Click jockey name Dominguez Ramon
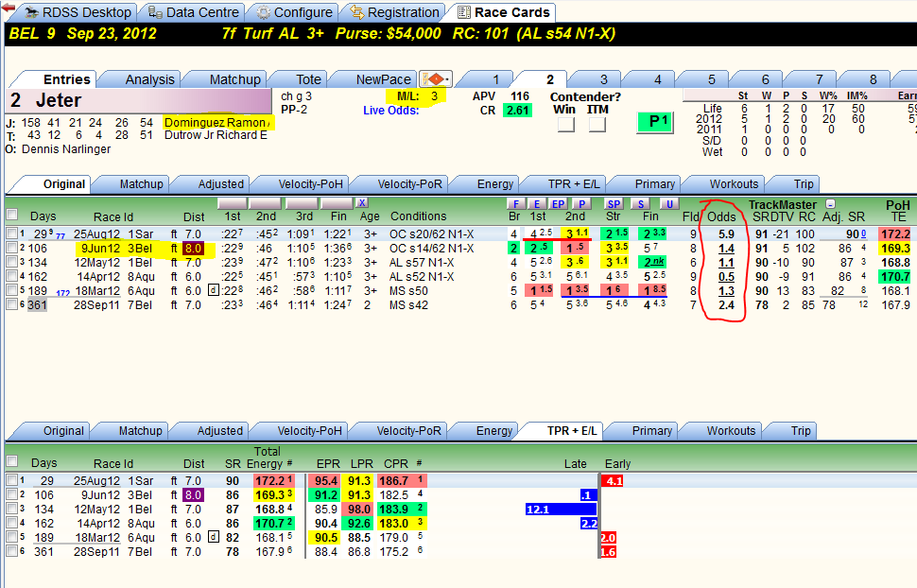Screen dimensions: 917x588 click(217, 123)
